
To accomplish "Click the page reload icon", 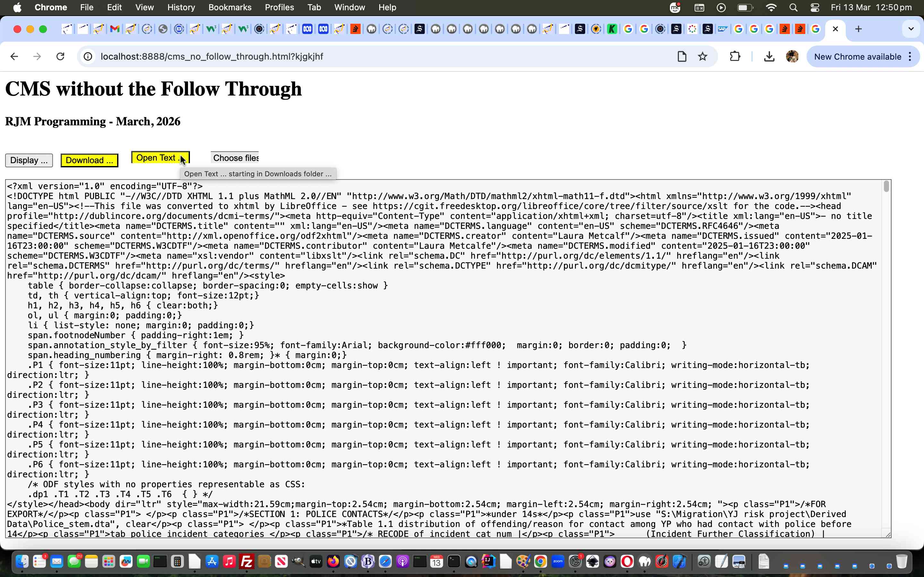I will [x=60, y=56].
